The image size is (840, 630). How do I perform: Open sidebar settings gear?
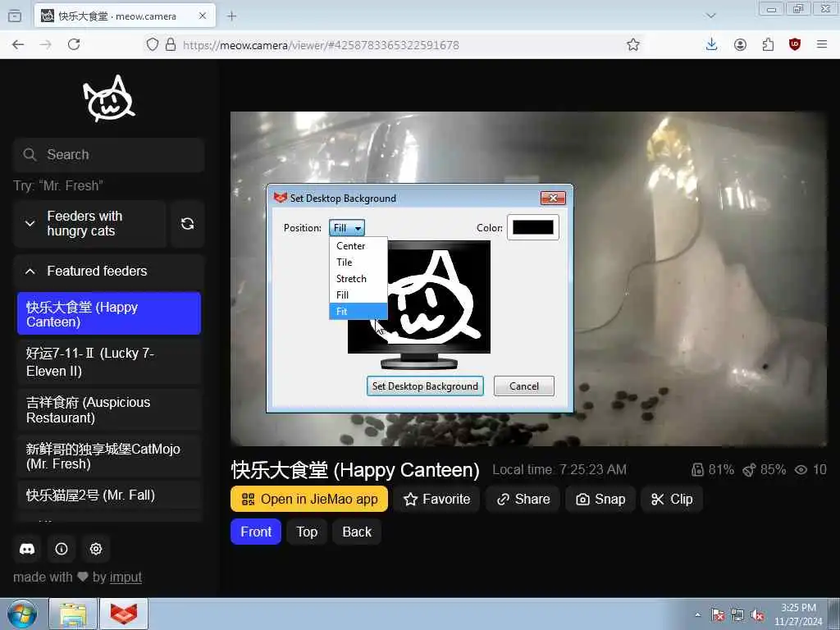(x=96, y=549)
